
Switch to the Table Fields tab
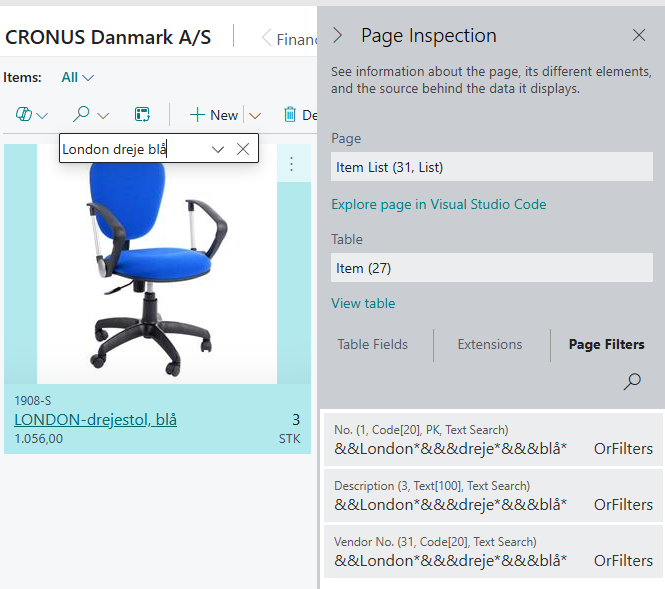[x=373, y=344]
